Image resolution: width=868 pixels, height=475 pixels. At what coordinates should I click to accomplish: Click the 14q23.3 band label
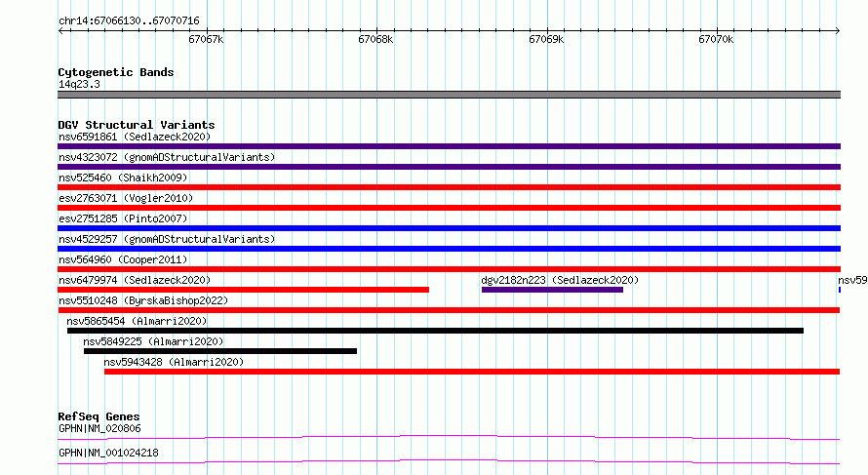coord(79,84)
